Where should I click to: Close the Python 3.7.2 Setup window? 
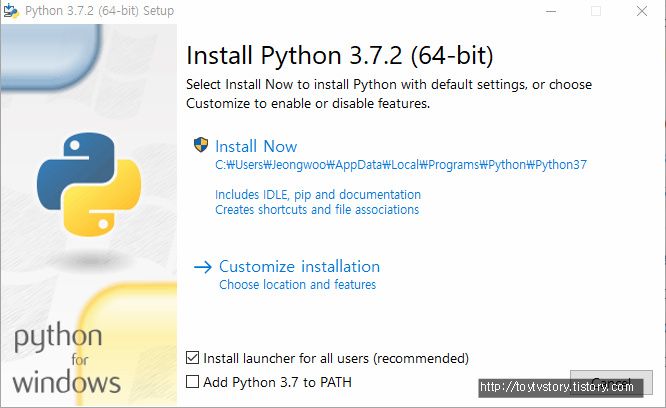[642, 11]
